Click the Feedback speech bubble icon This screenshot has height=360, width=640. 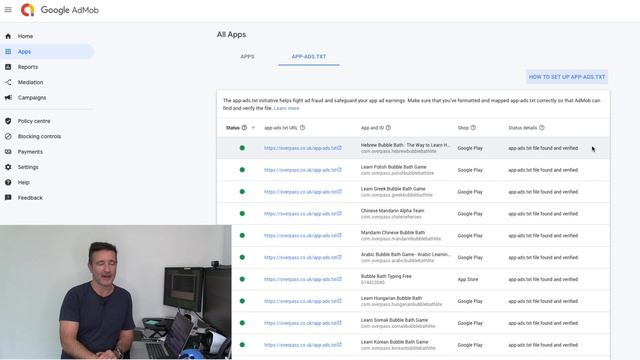click(x=8, y=198)
